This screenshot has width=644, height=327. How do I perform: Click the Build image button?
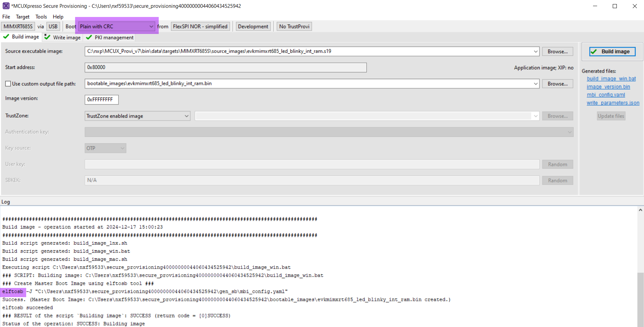(611, 51)
